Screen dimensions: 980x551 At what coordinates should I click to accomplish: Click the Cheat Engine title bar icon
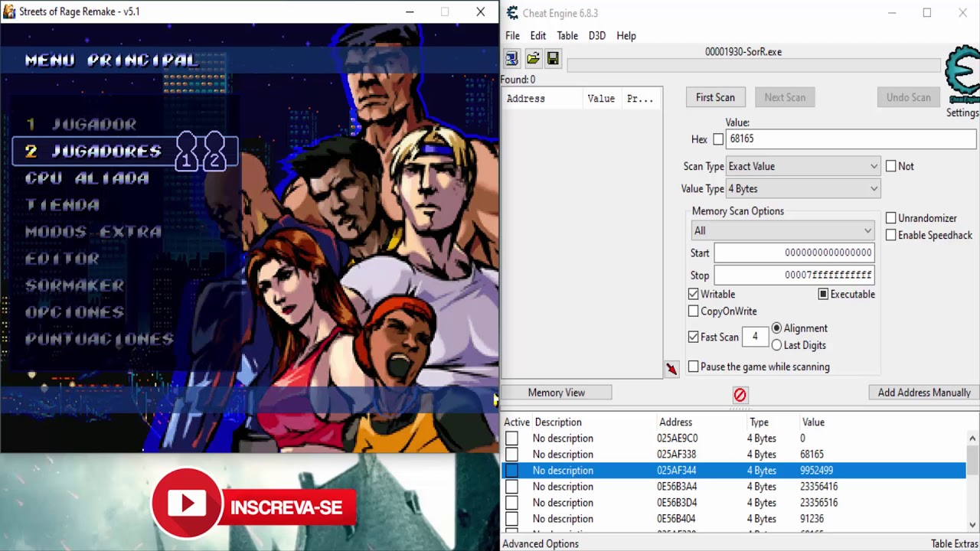(512, 13)
